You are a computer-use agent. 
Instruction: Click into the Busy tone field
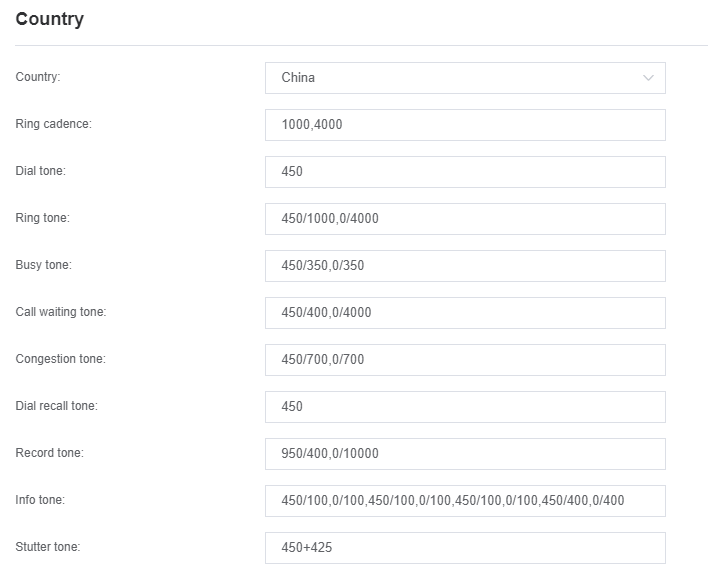(465, 266)
